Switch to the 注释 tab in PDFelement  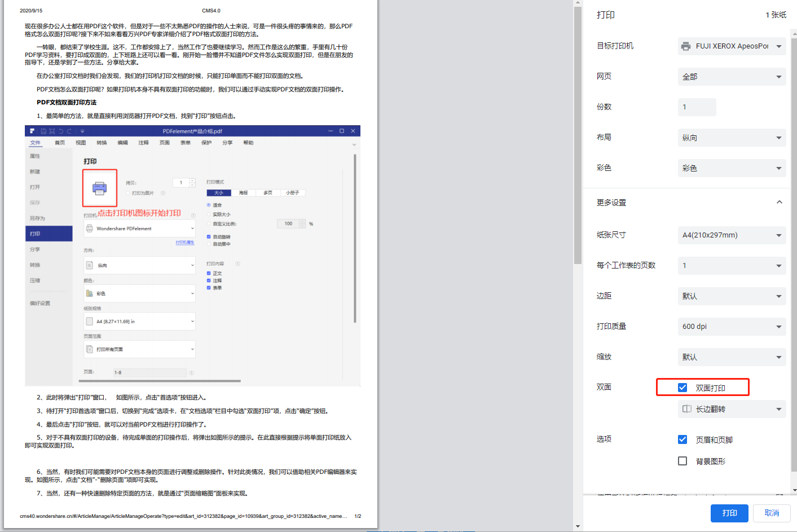(143, 143)
